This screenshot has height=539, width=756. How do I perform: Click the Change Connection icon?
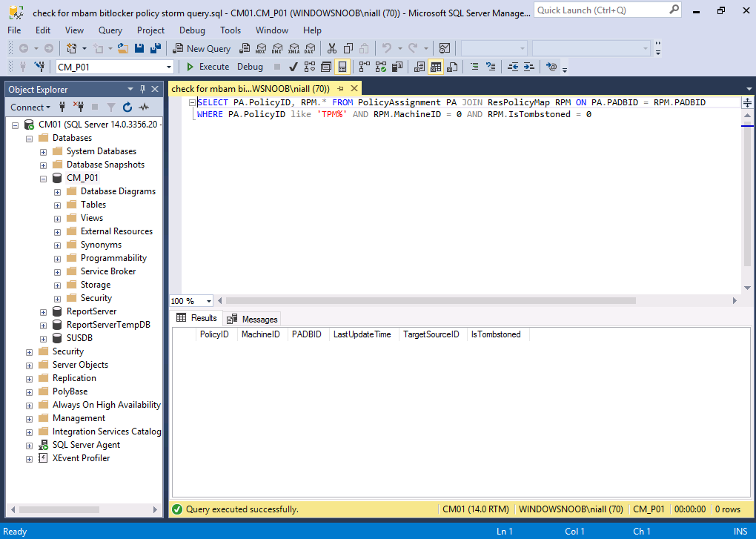[39, 67]
